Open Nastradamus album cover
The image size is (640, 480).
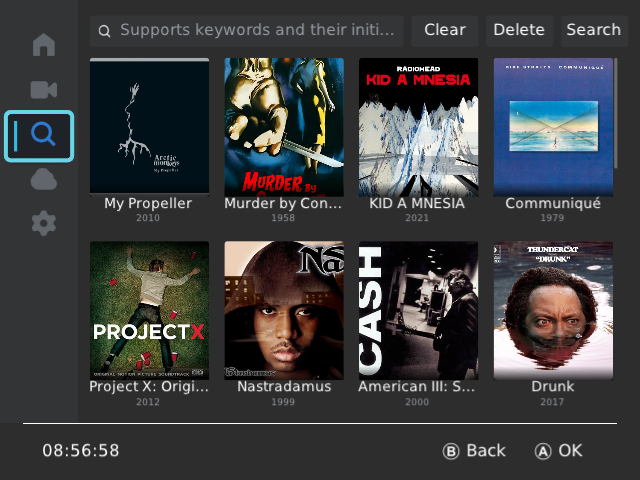284,310
